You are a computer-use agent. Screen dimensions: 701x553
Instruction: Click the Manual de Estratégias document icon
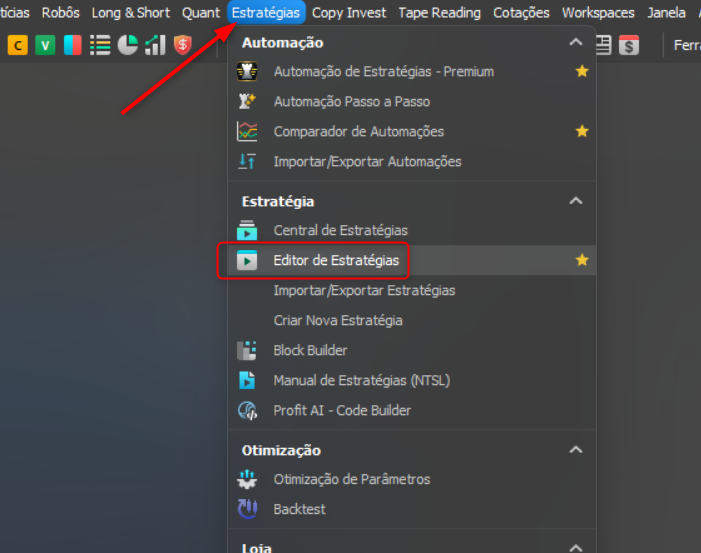247,380
